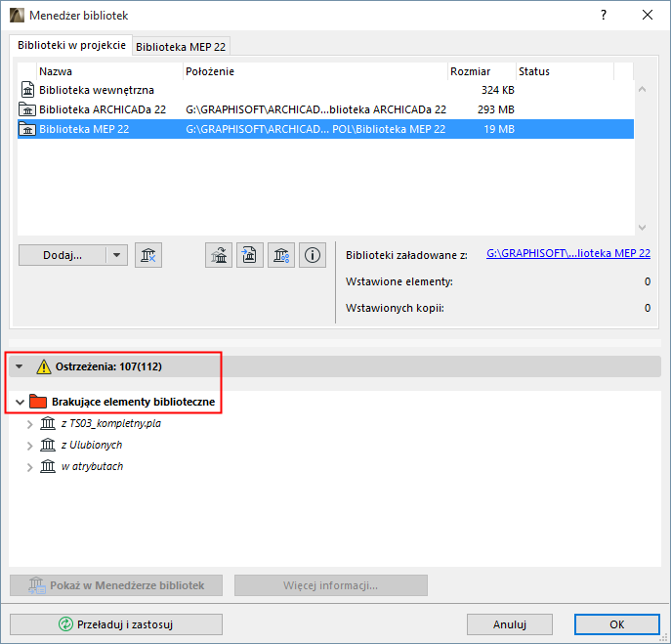The height and width of the screenshot is (644, 671).
Task: Click the Dodaj... button
Action: (63, 255)
